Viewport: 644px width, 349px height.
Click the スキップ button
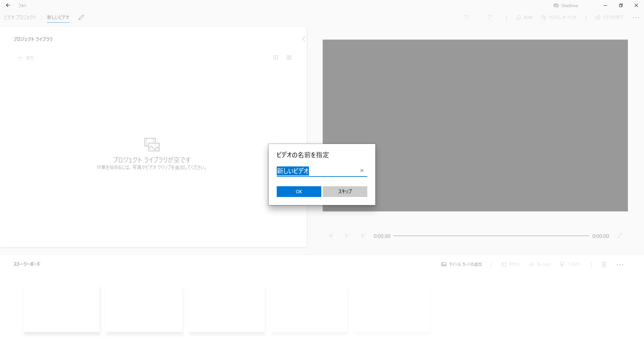pos(345,192)
